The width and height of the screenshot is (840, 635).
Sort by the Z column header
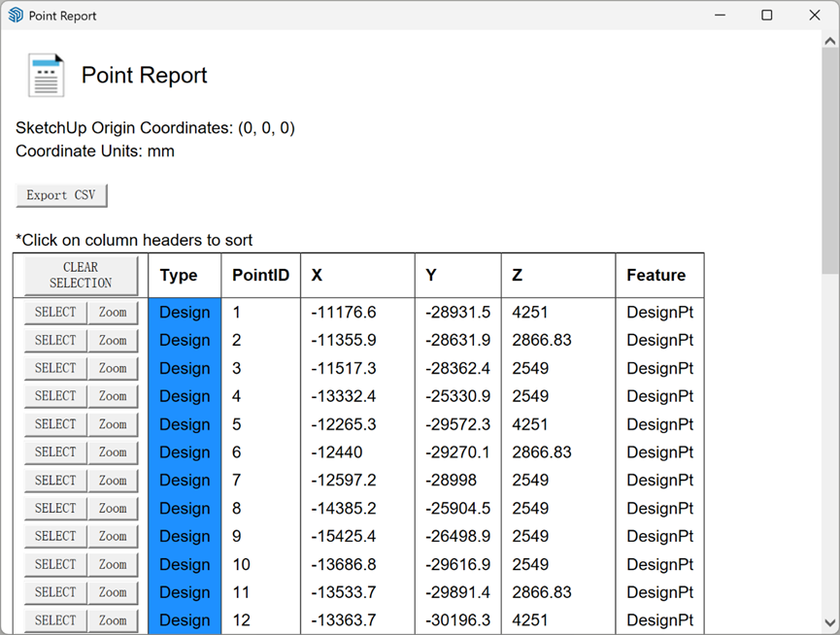click(x=558, y=275)
